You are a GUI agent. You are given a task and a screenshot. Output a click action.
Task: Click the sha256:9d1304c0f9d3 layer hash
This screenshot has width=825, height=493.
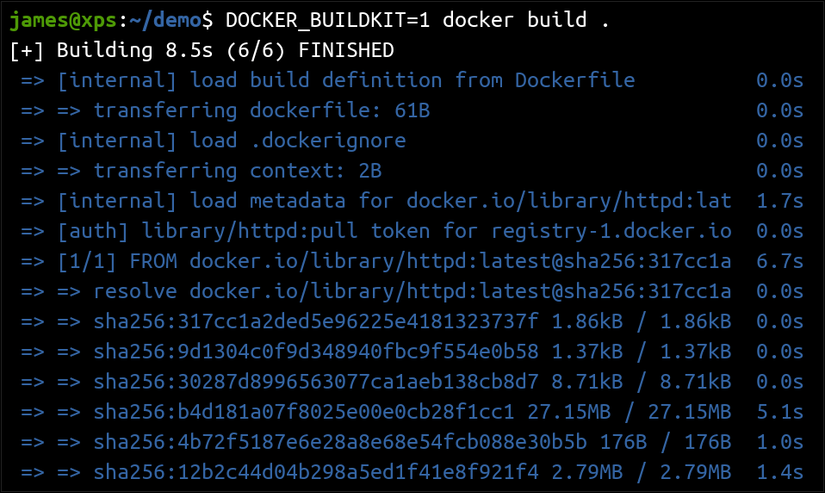pos(316,352)
